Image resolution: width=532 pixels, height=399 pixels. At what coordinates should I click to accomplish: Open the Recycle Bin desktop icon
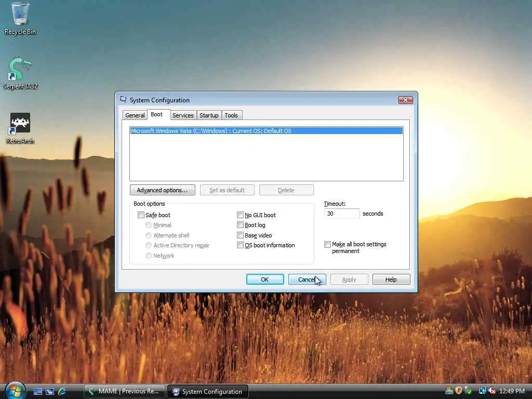pyautogui.click(x=20, y=19)
